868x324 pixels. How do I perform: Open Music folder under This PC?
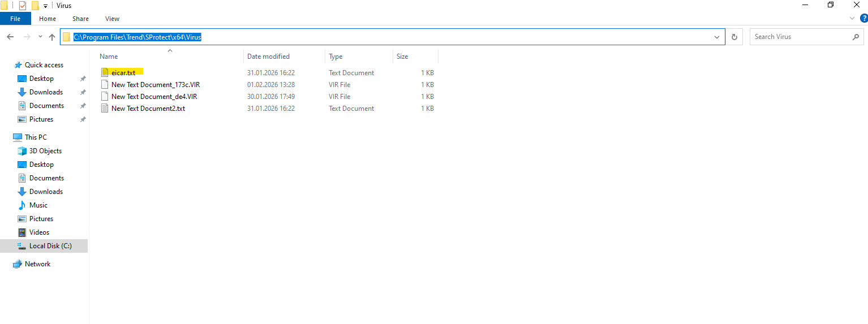pyautogui.click(x=38, y=205)
